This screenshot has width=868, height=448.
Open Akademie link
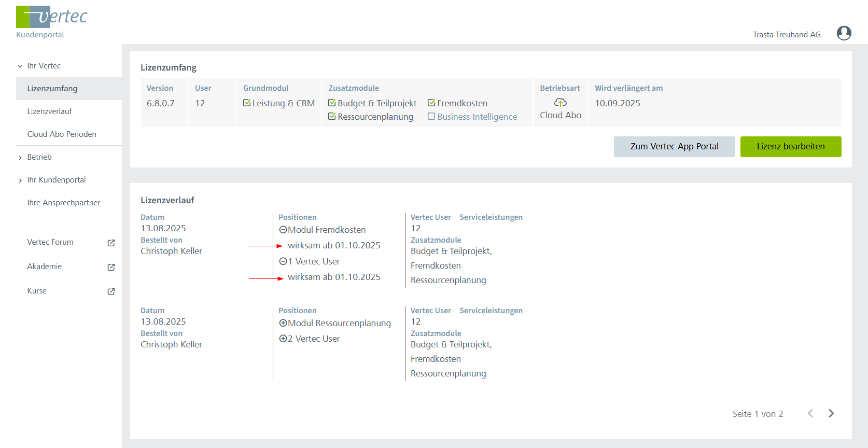coord(45,267)
